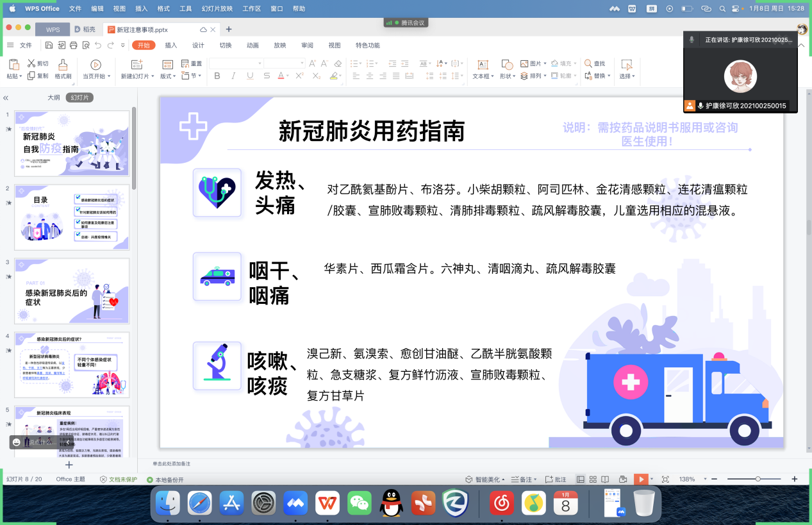Click the fit-slide-to-window icon in status bar
Viewport: 812px width, 525px height.
pyautogui.click(x=665, y=479)
